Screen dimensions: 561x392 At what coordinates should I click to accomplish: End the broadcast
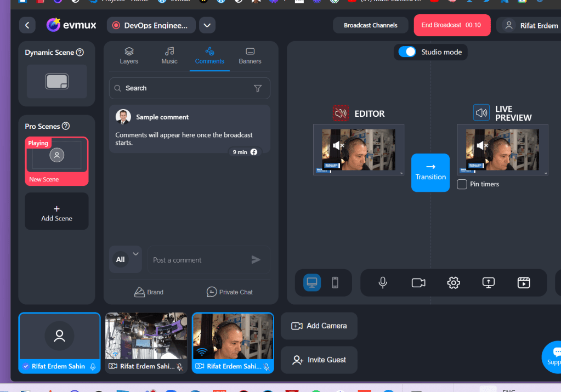pyautogui.click(x=452, y=25)
